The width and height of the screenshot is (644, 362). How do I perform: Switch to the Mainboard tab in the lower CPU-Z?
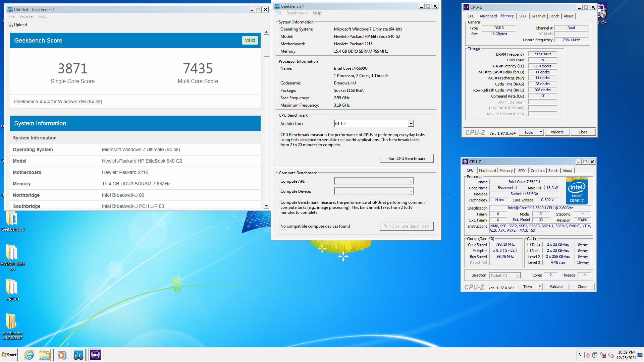pos(487,171)
